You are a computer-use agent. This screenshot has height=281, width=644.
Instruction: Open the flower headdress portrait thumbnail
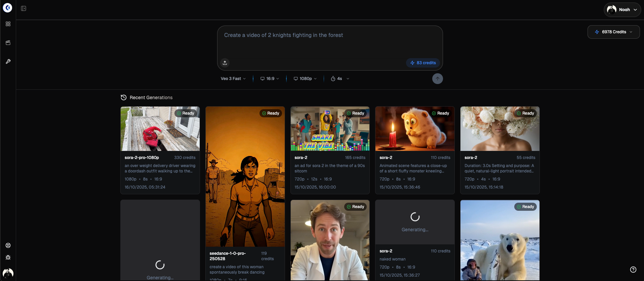click(500, 129)
